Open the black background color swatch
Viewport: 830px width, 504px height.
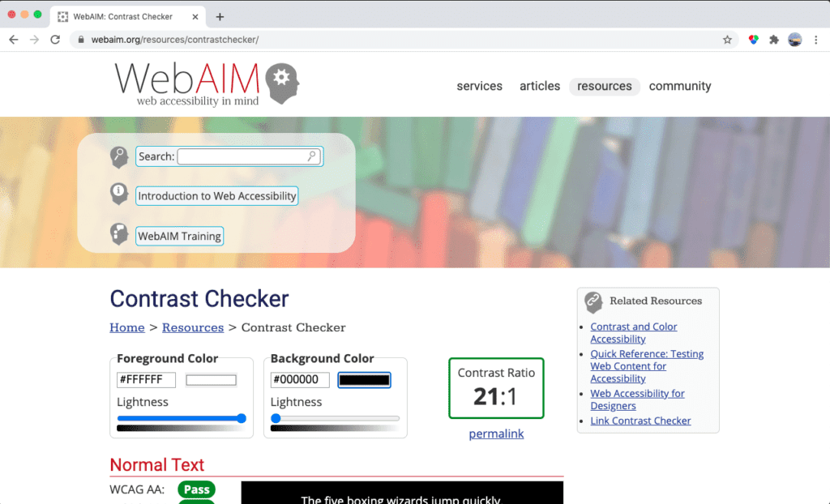[x=364, y=380]
